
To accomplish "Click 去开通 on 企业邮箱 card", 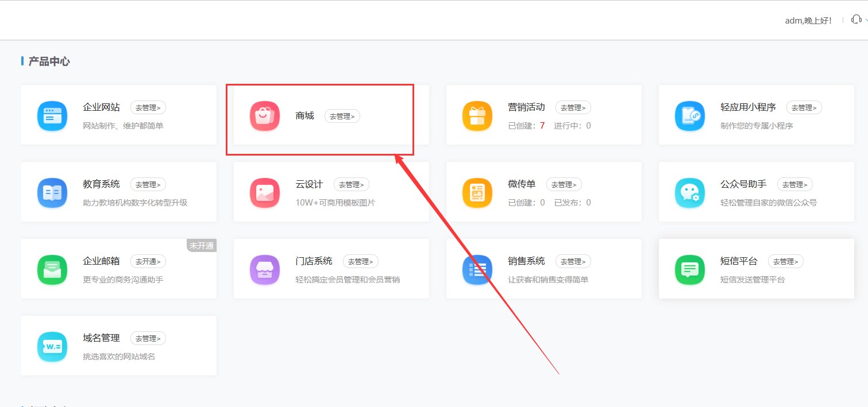I will (x=148, y=261).
